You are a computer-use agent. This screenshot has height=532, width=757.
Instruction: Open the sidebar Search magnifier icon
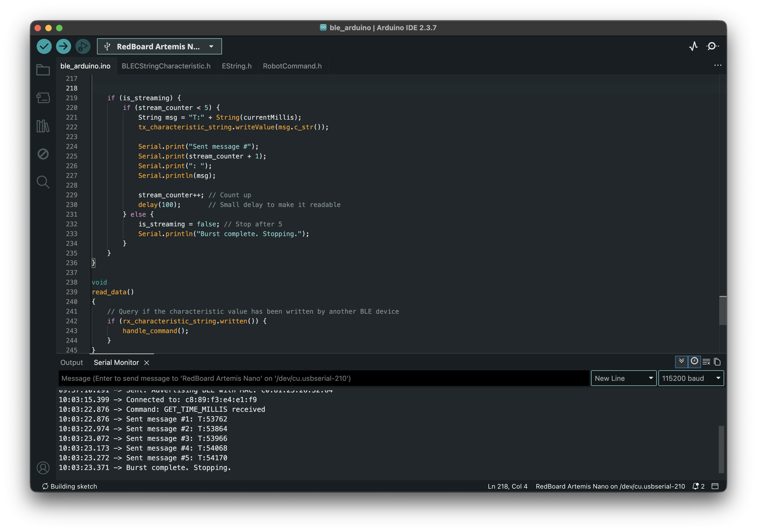43,182
